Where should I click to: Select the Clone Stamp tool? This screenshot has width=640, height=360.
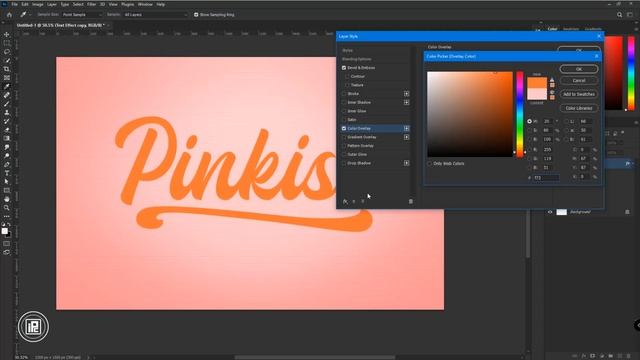(x=7, y=112)
